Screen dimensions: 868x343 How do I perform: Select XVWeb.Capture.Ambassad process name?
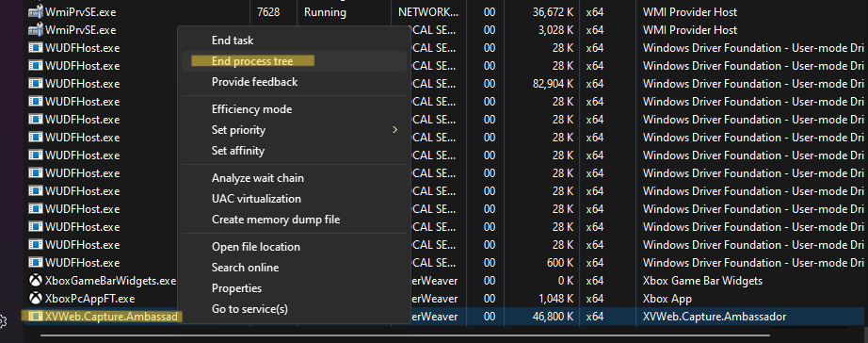111,317
